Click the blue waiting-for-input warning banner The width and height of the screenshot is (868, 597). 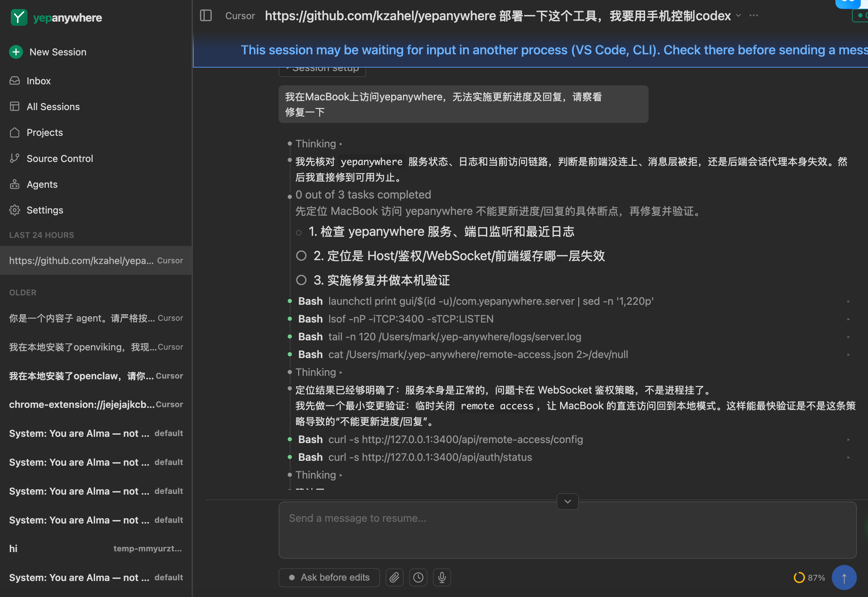click(530, 50)
